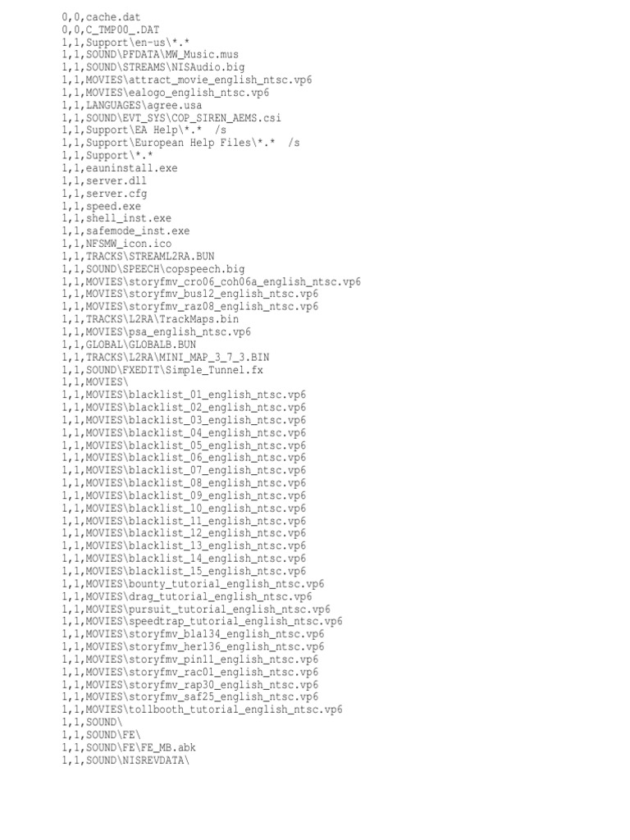The height and width of the screenshot is (840, 630).
Task: Click the NFSMW_icon.ico entry
Action: (x=116, y=244)
